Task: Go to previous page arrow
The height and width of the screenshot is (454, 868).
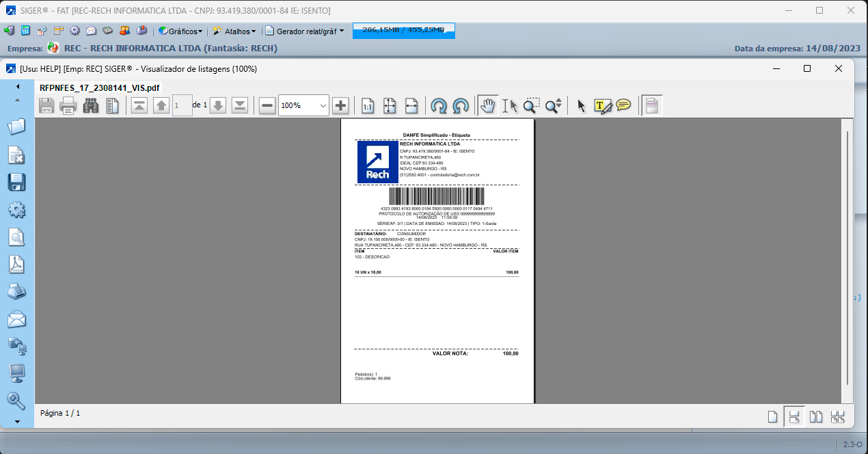Action: click(161, 105)
